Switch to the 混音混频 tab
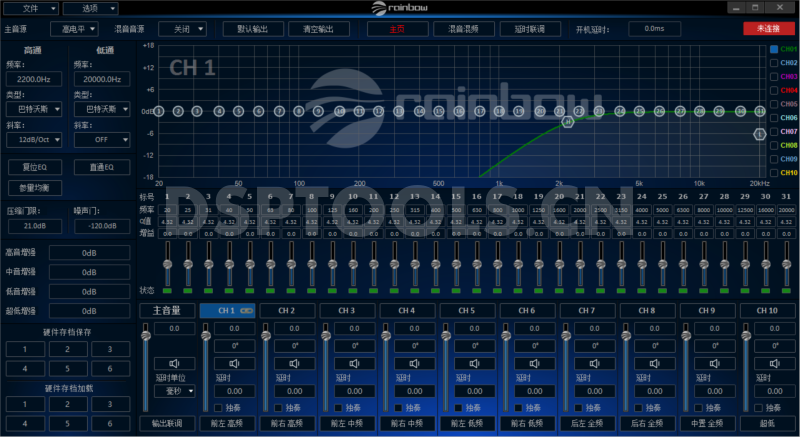Viewport: 800px width, 437px height. click(461, 29)
